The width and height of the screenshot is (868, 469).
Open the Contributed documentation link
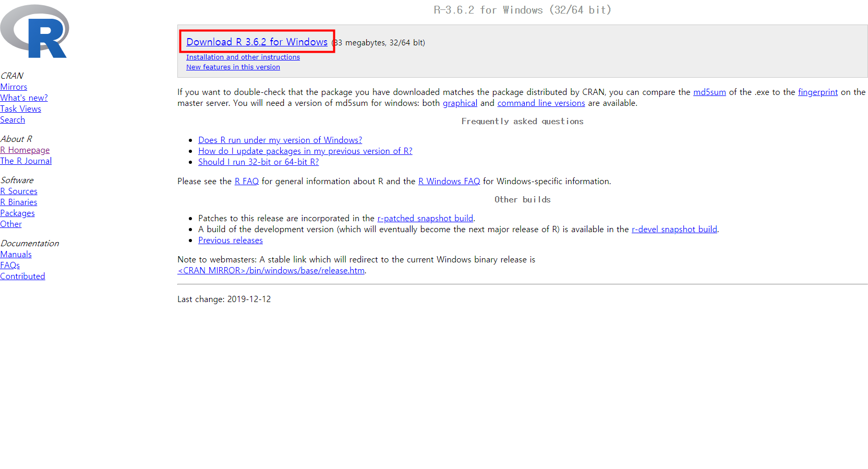[22, 276]
